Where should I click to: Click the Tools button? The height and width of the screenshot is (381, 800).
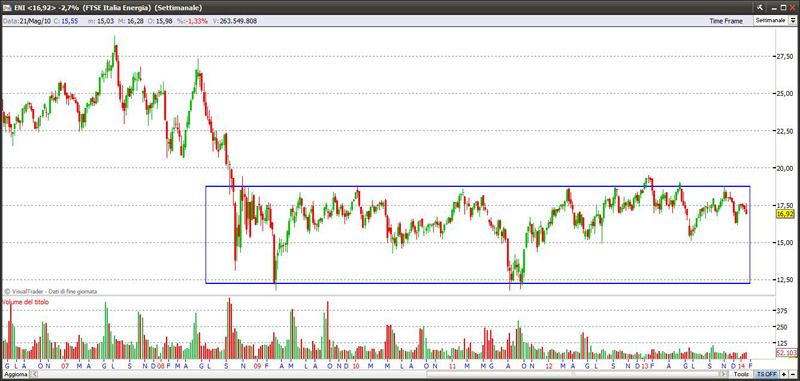tap(741, 374)
